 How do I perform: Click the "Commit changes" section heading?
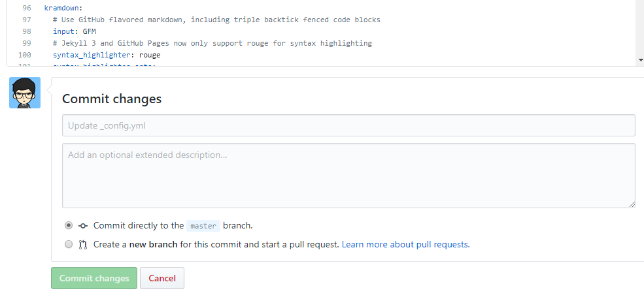click(112, 99)
